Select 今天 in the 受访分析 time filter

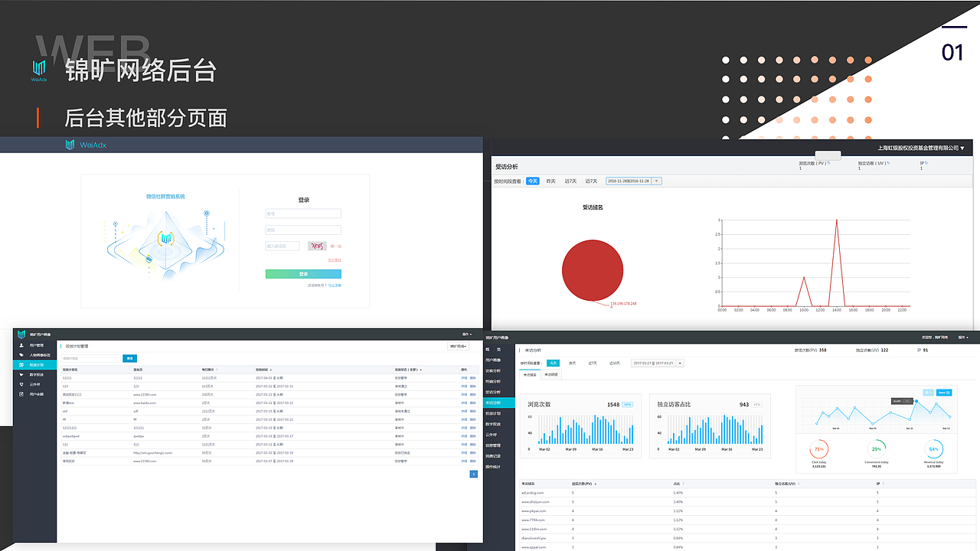pos(533,181)
